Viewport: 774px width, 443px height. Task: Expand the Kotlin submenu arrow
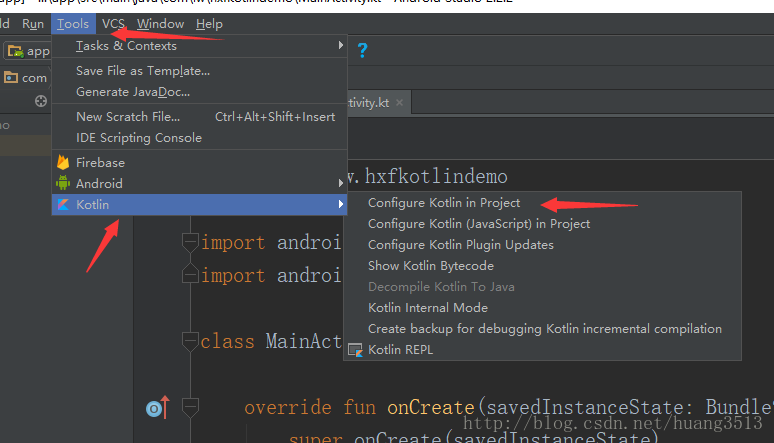pos(341,204)
